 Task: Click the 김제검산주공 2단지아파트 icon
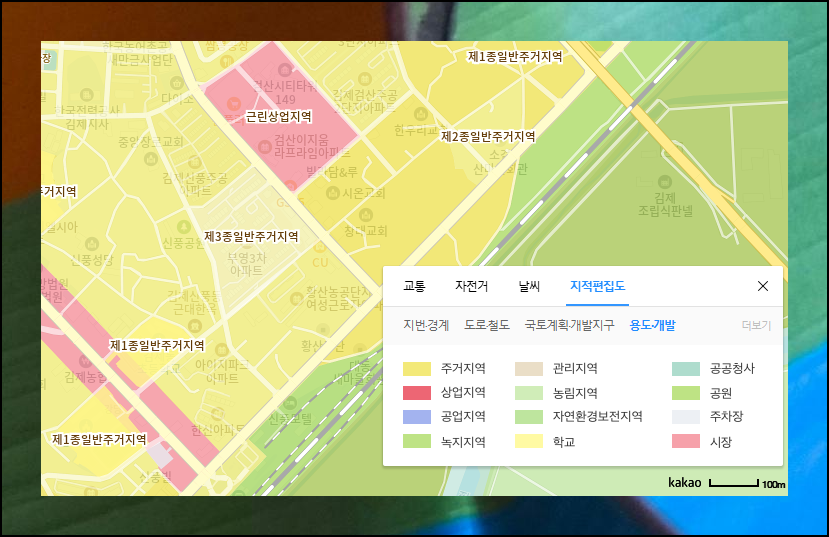[365, 80]
